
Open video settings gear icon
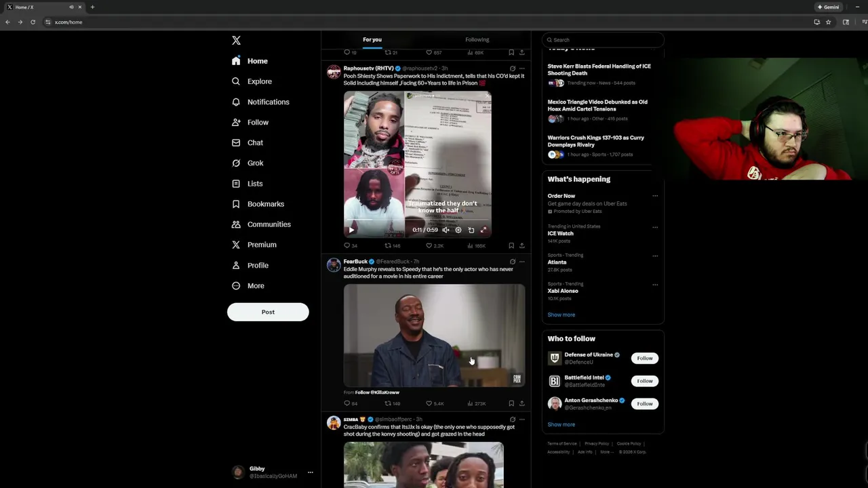click(x=458, y=230)
